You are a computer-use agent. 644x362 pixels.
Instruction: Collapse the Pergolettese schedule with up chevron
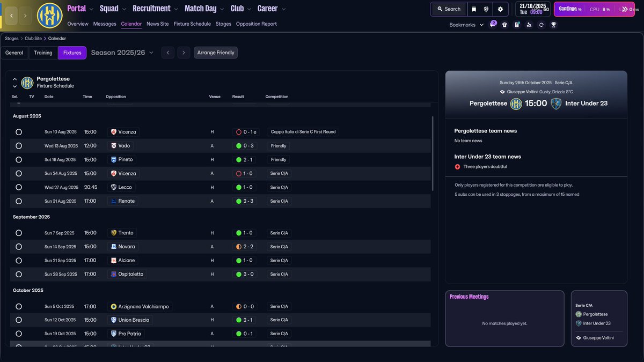pos(14,79)
